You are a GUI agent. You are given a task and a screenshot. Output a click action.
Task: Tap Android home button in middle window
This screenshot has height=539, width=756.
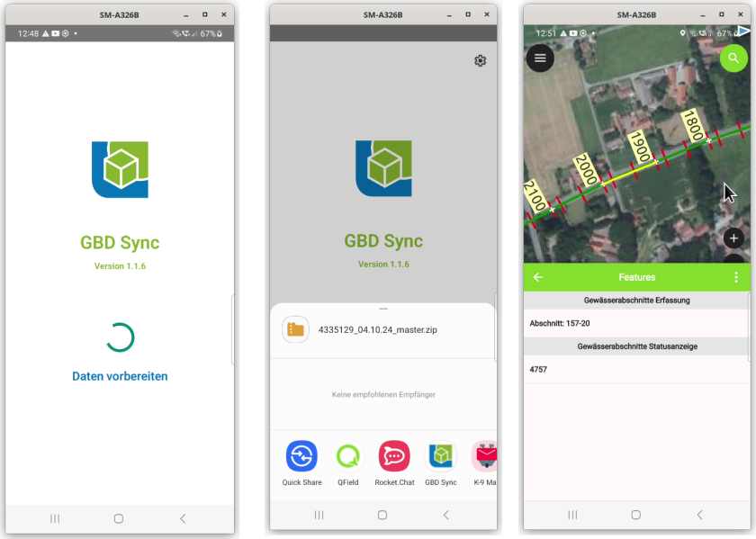[x=382, y=515]
